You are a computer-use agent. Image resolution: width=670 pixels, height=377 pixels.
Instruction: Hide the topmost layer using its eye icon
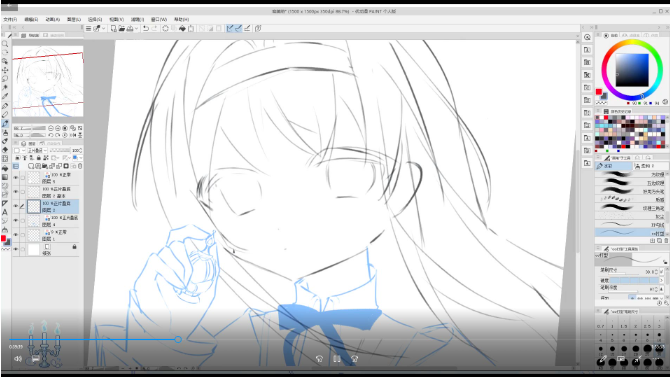pyautogui.click(x=16, y=178)
